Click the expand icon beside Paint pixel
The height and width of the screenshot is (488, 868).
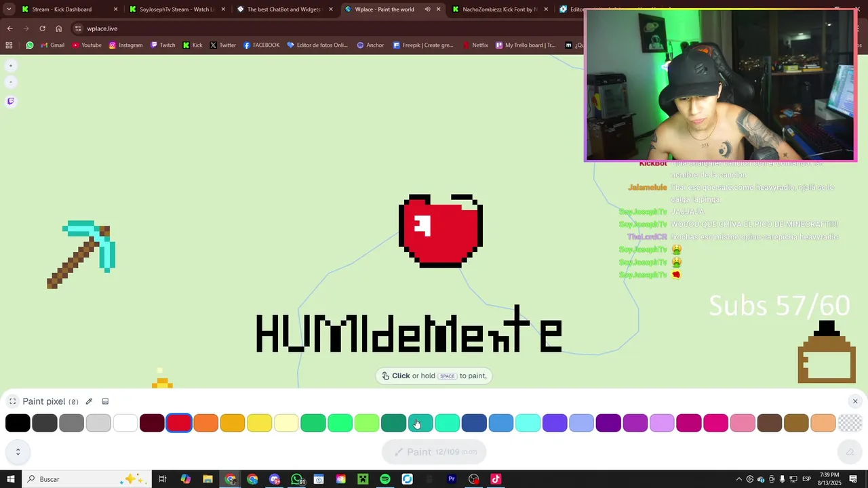tap(12, 401)
